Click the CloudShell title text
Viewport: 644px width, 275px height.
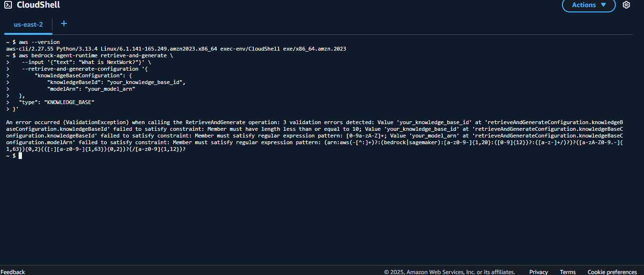[38, 5]
